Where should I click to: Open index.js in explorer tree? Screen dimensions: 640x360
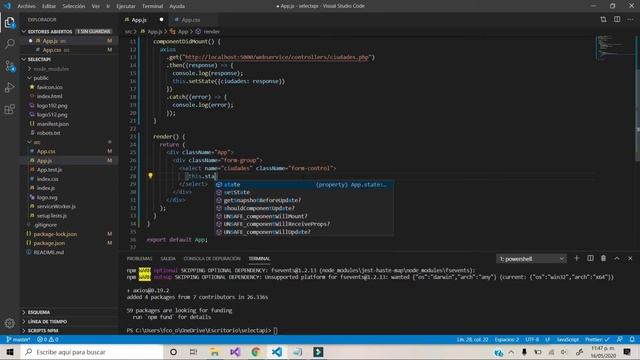[46, 188]
